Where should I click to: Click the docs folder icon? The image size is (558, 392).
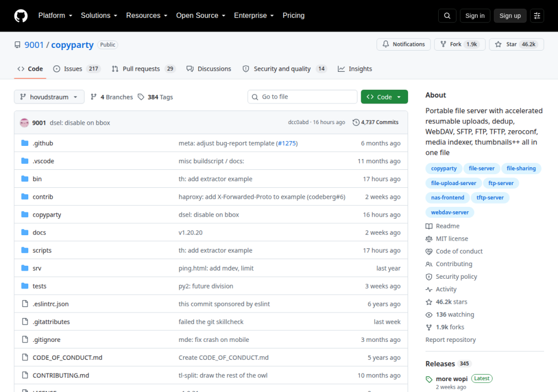click(25, 232)
